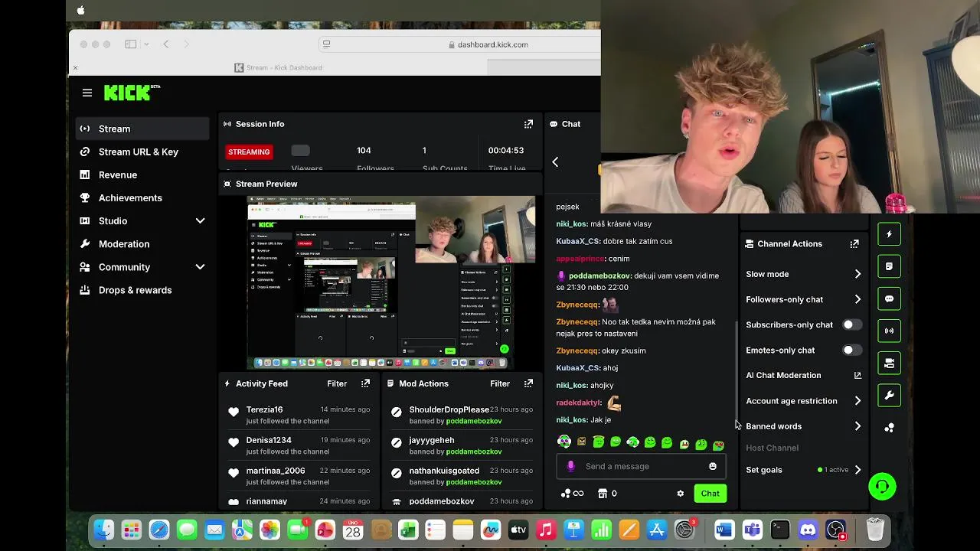The width and height of the screenshot is (980, 551).
Task: Click the Safari sidebar toggle button
Action: [x=131, y=44]
